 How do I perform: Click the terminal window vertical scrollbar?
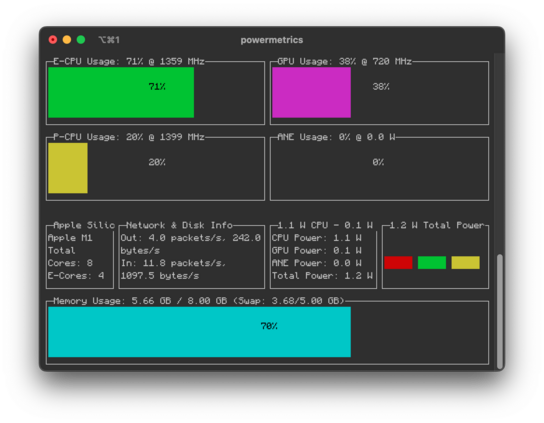click(x=500, y=312)
